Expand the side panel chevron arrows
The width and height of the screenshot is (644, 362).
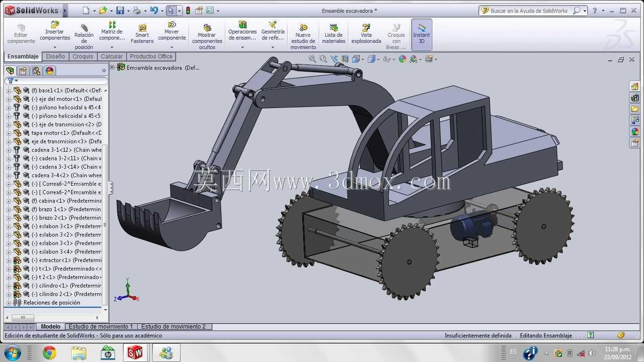(104, 71)
